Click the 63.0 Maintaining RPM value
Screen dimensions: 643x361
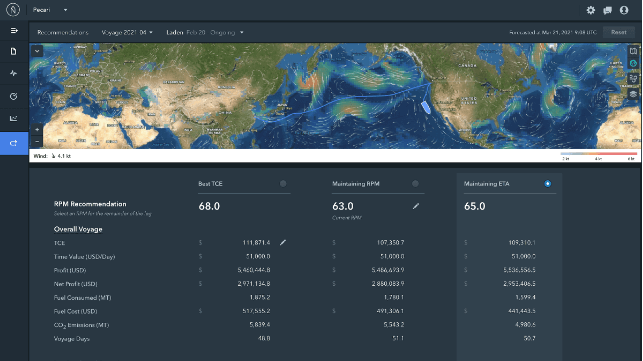tap(343, 206)
